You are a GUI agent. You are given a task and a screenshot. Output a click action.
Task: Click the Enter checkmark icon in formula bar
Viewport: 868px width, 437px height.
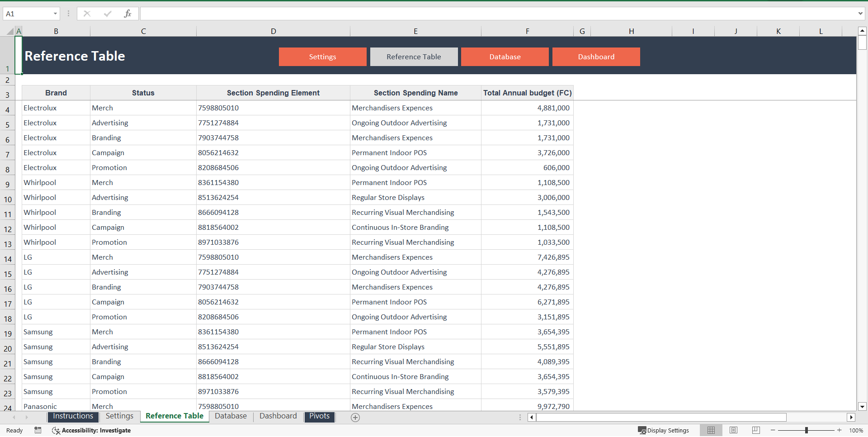(107, 14)
